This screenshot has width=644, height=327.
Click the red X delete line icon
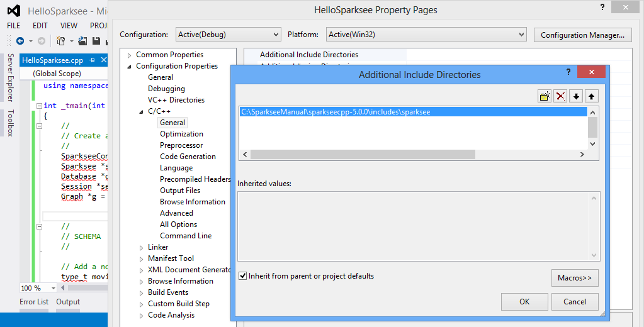560,96
